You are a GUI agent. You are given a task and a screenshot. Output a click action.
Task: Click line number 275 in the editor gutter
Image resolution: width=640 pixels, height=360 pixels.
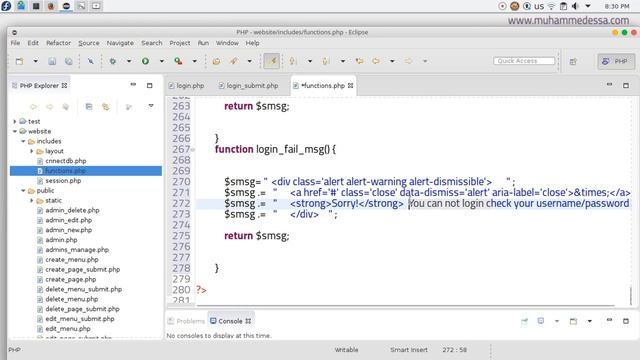pos(181,236)
